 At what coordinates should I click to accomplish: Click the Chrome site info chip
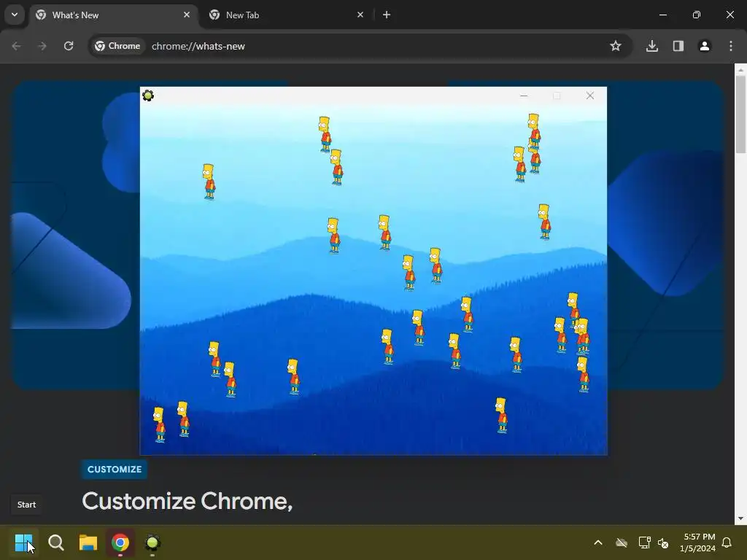117,46
